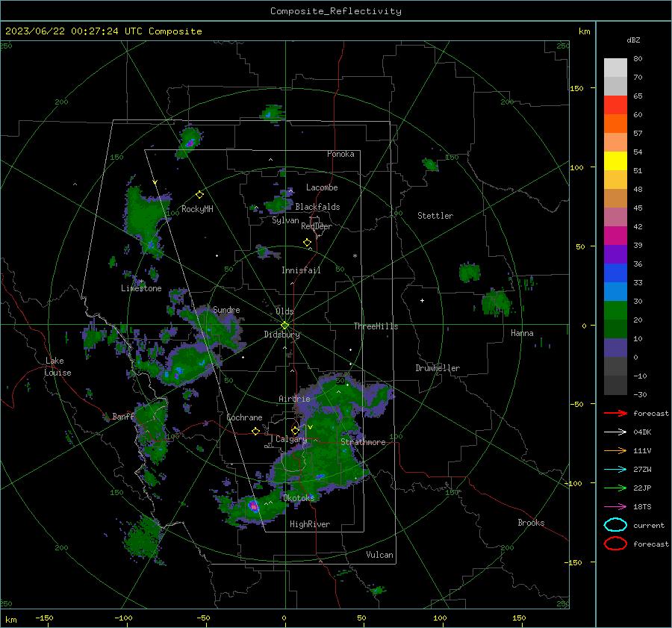
Task: Click the Calgary city label
Action: 291,439
